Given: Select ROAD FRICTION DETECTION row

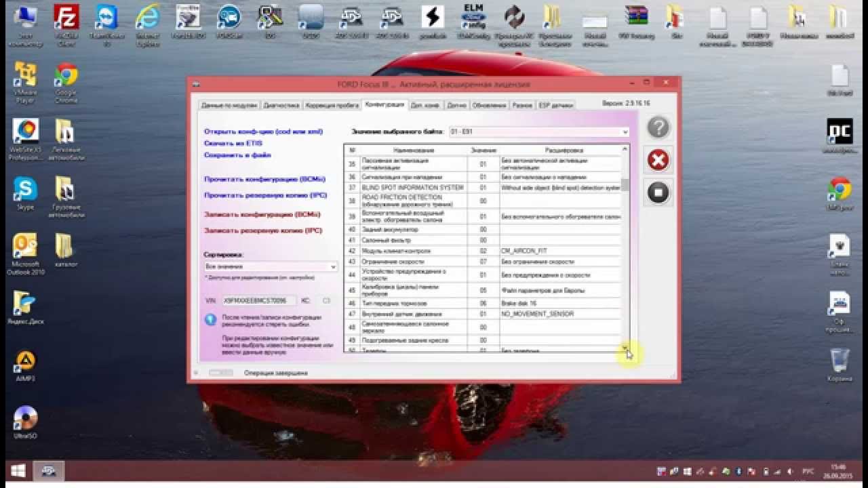Looking at the screenshot, I should [483, 201].
